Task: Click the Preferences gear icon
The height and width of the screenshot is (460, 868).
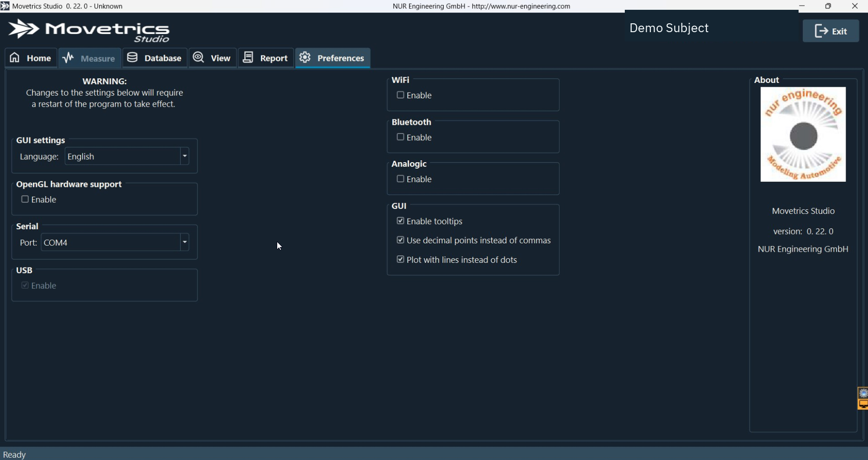Action: click(305, 57)
